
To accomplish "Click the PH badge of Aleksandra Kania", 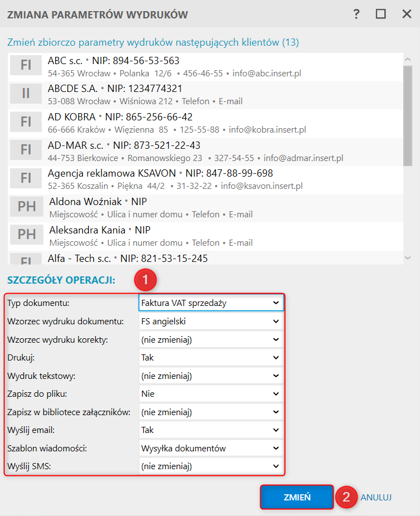I will point(27,234).
